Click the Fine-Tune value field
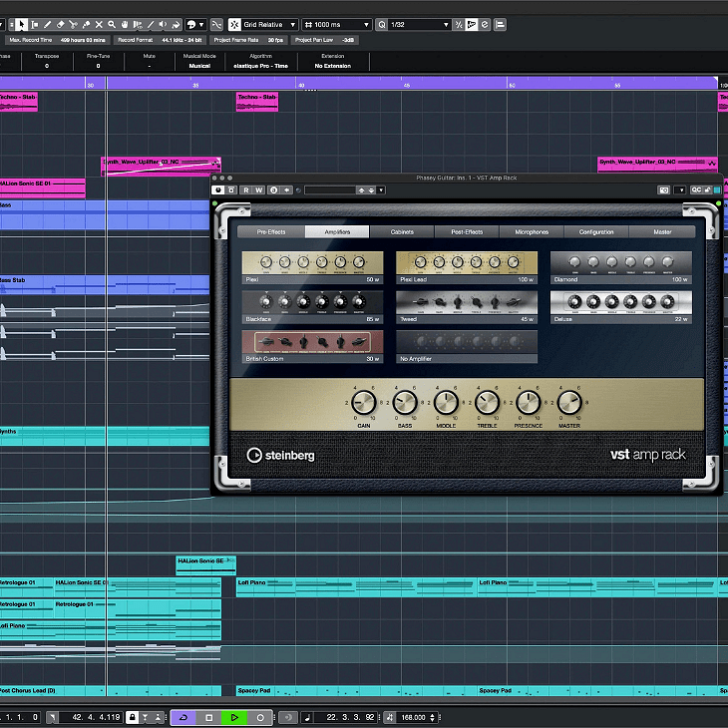The image size is (728, 728). [98, 66]
